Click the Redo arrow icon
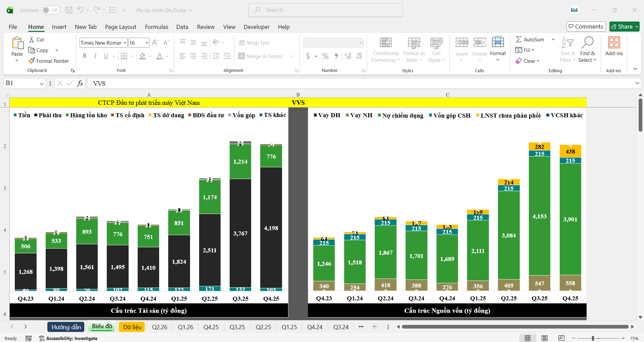Viewport: 644px width, 342px height. [97, 10]
